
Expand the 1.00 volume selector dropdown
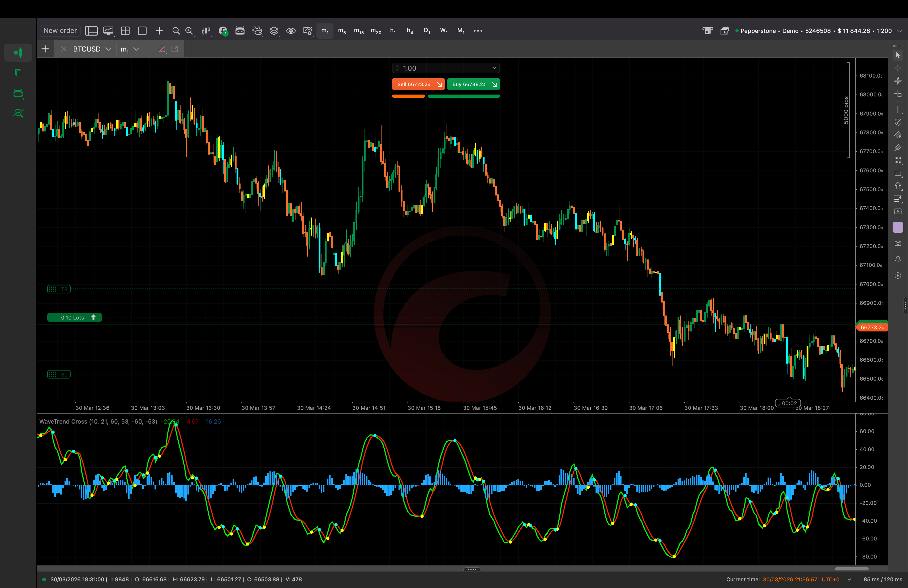tap(494, 67)
